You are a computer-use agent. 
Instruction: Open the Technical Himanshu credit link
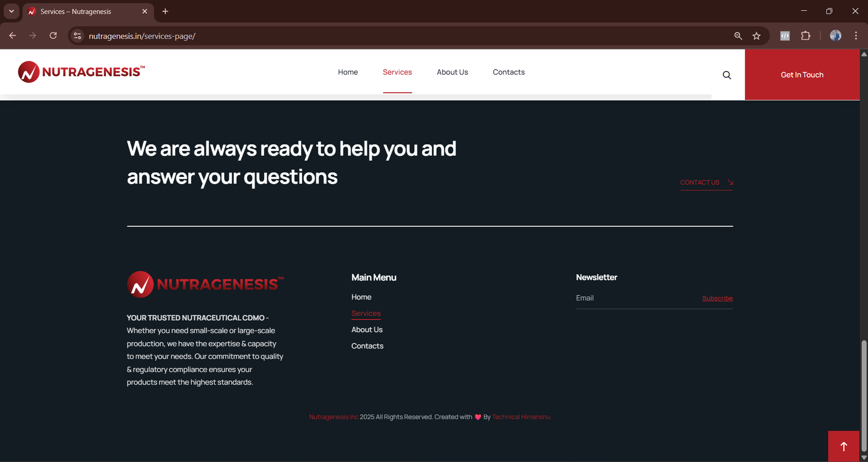tap(521, 417)
